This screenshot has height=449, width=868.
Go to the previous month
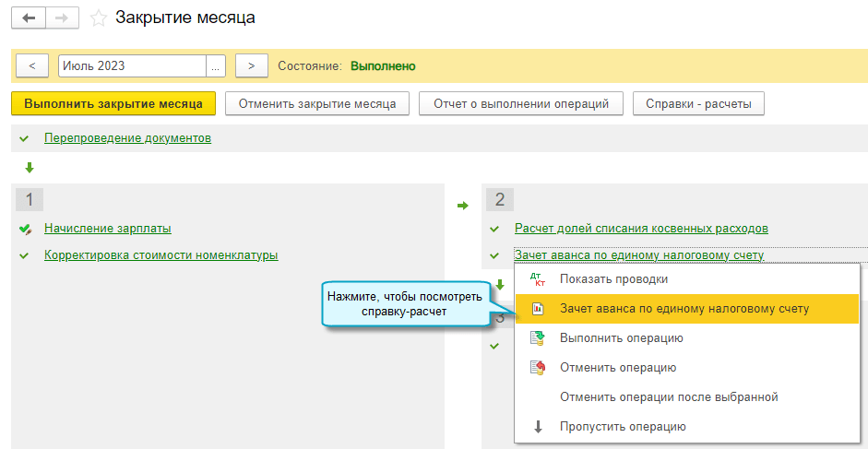coord(32,66)
